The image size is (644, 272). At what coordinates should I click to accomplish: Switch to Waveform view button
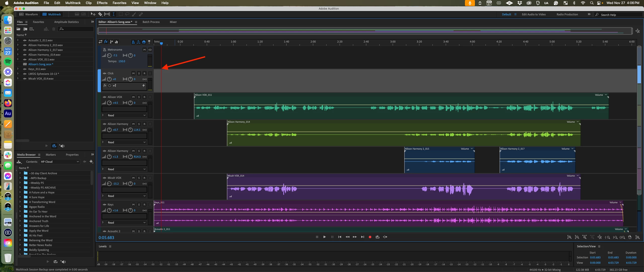point(29,14)
